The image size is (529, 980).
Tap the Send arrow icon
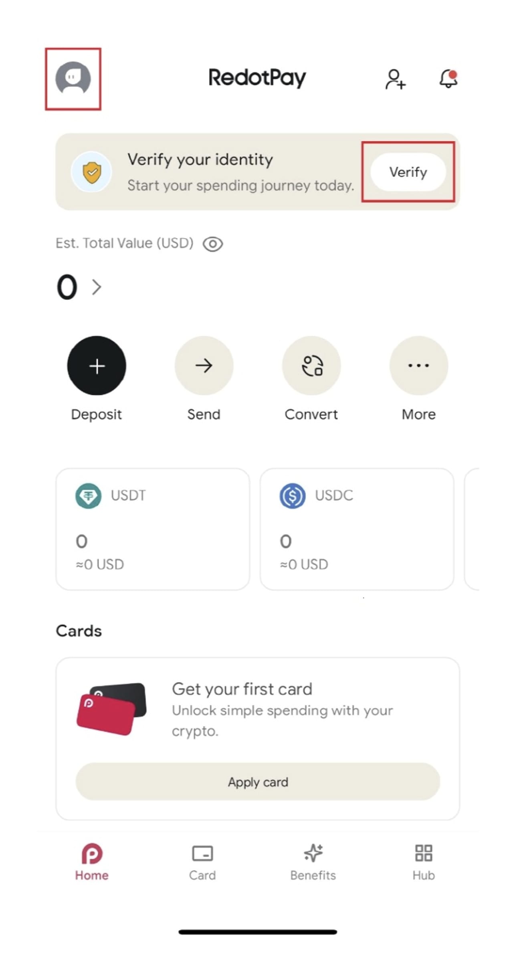click(x=204, y=366)
